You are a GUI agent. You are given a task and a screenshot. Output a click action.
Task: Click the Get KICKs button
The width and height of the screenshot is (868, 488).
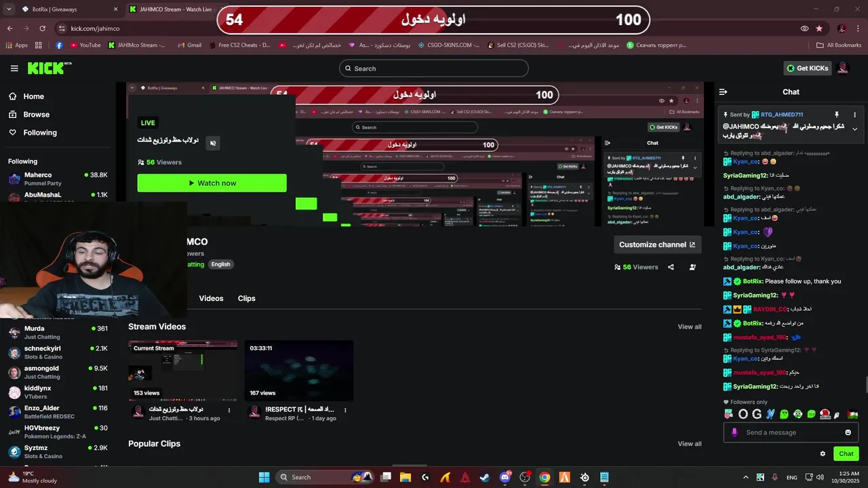pos(807,68)
